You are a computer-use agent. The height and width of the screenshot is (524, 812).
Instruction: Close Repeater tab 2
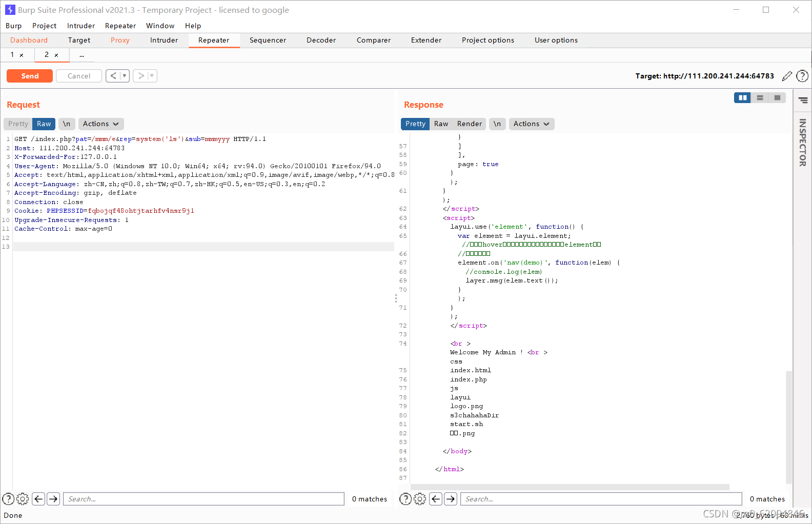pyautogui.click(x=56, y=55)
